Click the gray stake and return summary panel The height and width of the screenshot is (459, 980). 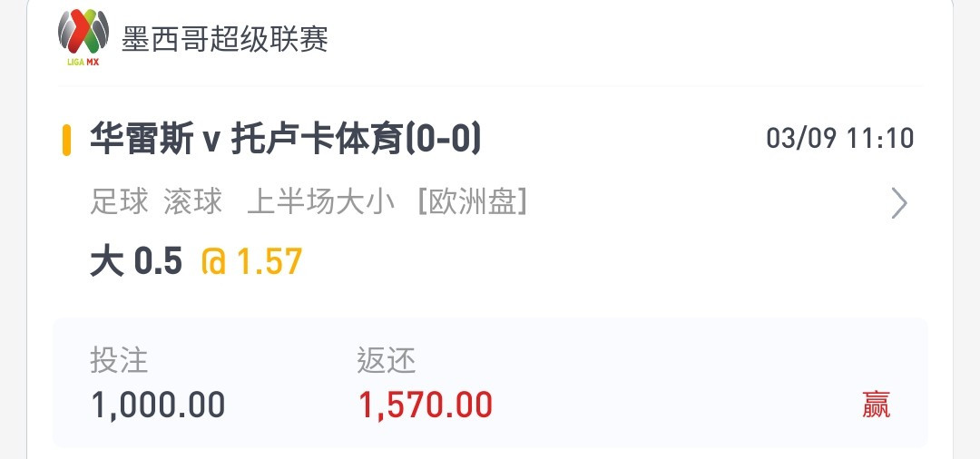coord(490,383)
